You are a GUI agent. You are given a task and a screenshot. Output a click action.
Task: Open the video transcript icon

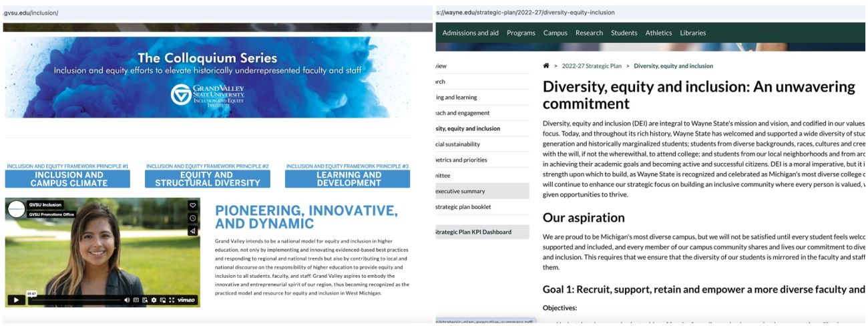(x=145, y=300)
